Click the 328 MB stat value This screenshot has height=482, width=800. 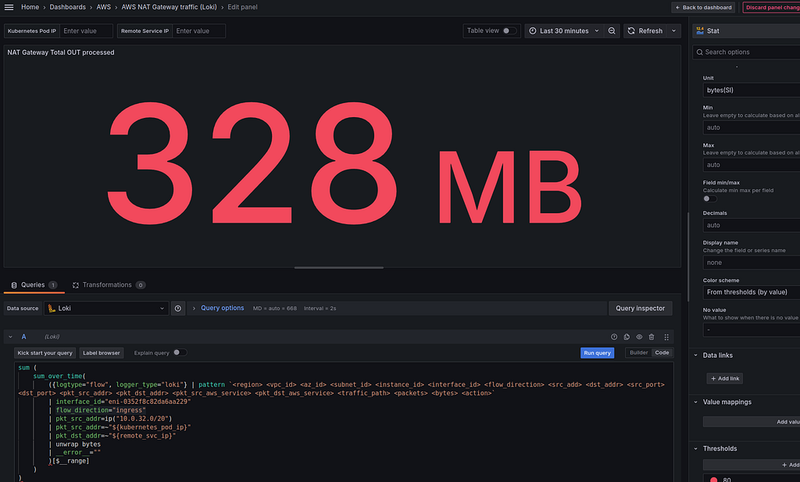[x=345, y=164]
